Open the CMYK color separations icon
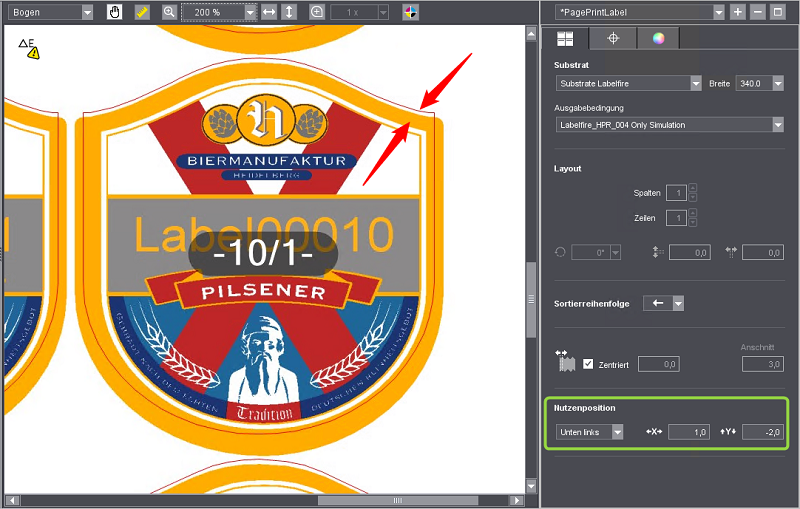Screen dimensions: 800x509 click(411, 12)
